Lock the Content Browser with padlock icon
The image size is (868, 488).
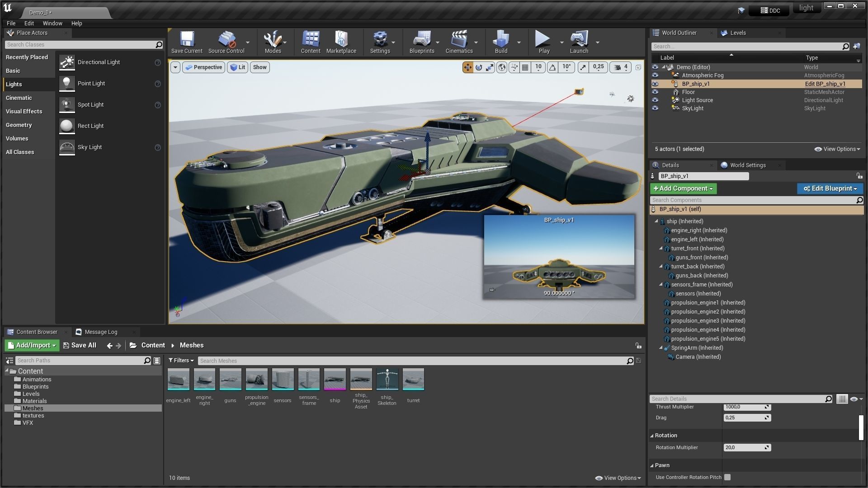638,346
